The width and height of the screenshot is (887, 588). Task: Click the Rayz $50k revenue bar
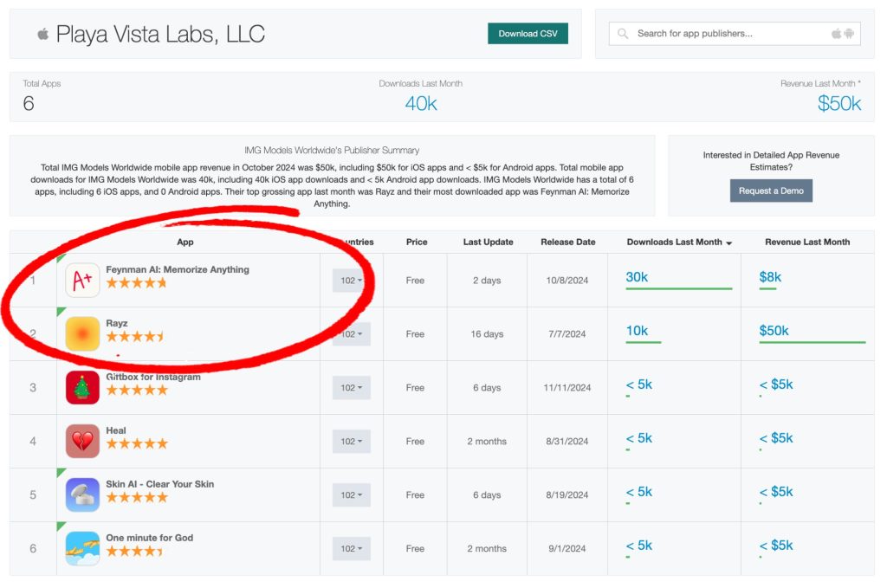[x=812, y=342]
